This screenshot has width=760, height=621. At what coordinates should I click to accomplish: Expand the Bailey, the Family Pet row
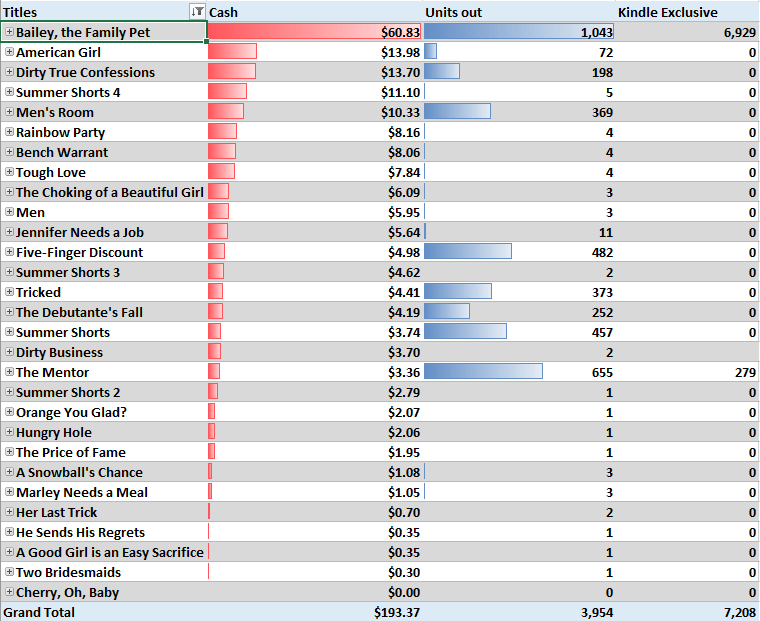coord(9,32)
